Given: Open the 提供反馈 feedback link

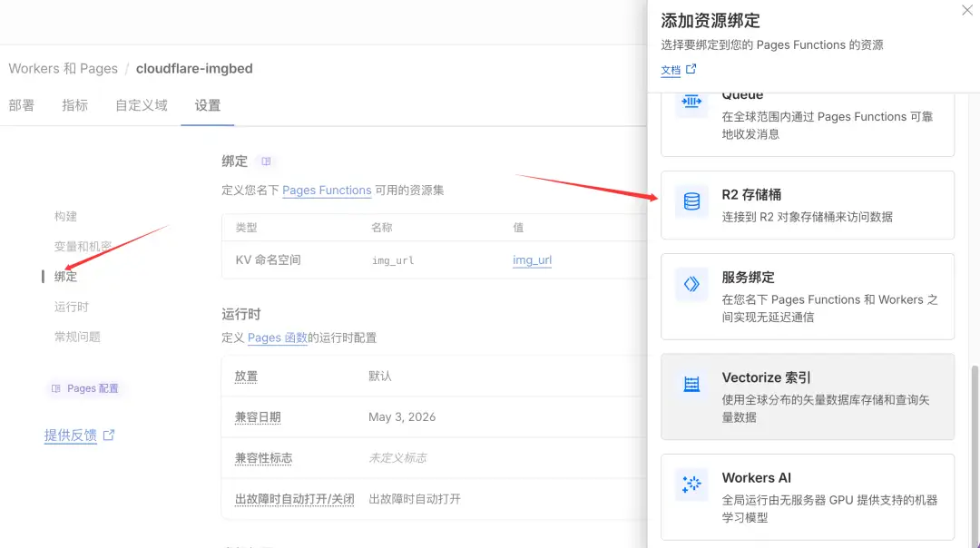Looking at the screenshot, I should pos(70,435).
